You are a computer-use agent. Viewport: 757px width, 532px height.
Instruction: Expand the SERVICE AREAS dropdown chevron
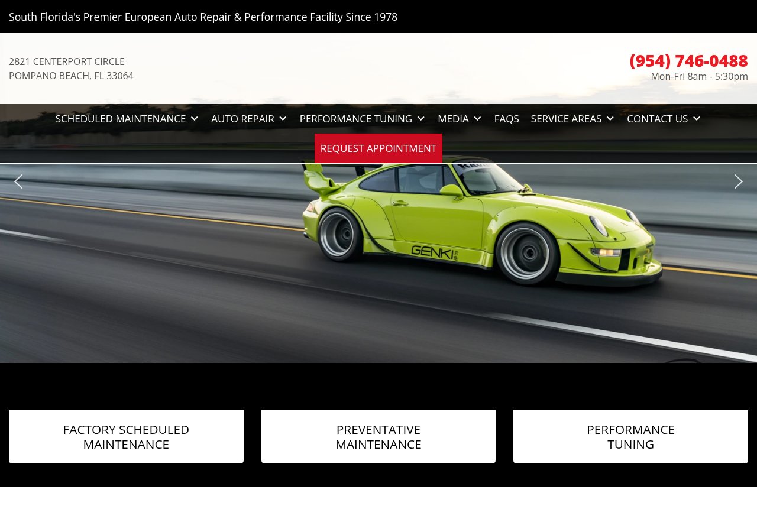point(610,118)
